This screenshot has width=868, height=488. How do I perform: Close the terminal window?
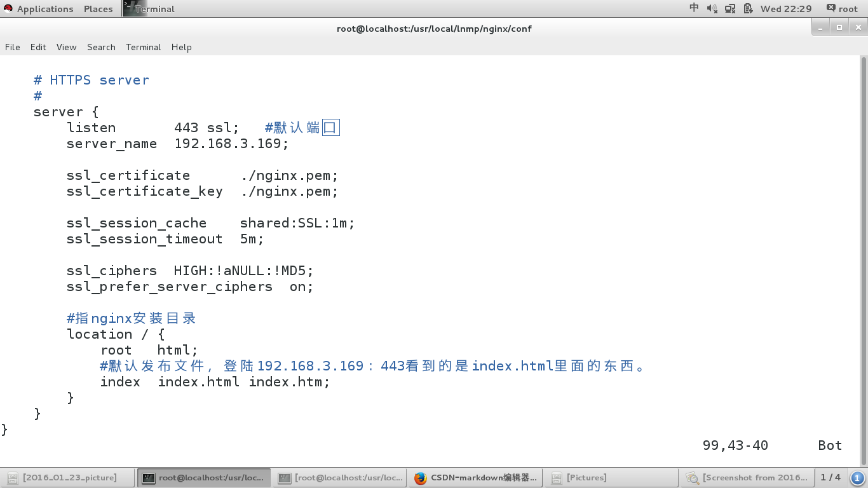click(857, 27)
